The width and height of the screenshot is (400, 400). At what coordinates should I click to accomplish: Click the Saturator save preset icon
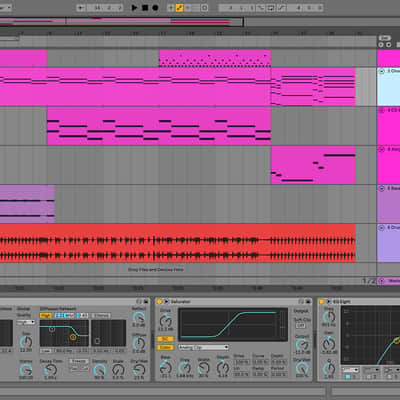pyautogui.click(x=308, y=302)
